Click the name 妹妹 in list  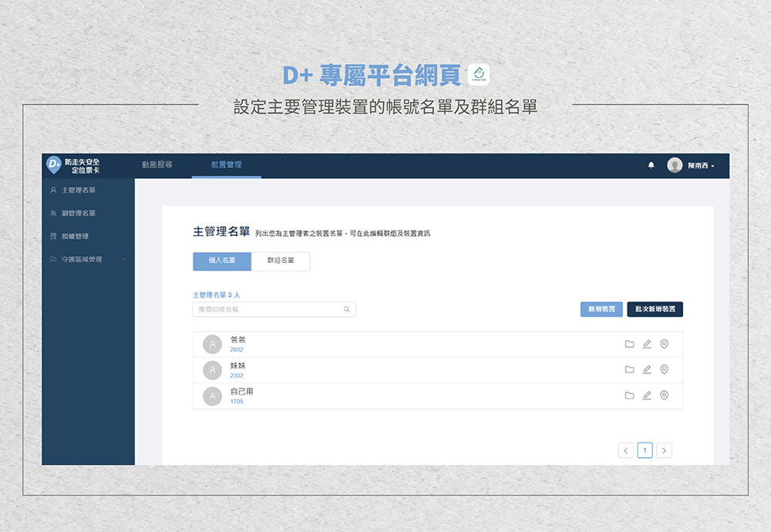238,365
